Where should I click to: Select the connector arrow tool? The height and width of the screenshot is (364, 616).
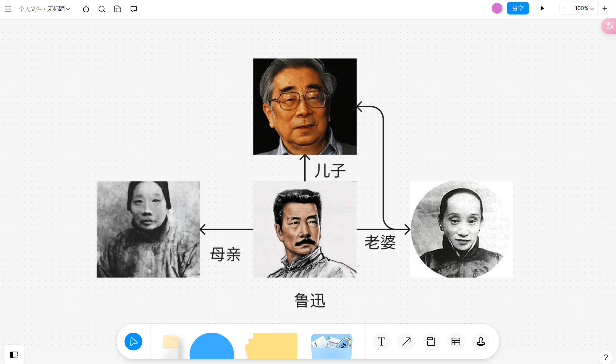406,342
